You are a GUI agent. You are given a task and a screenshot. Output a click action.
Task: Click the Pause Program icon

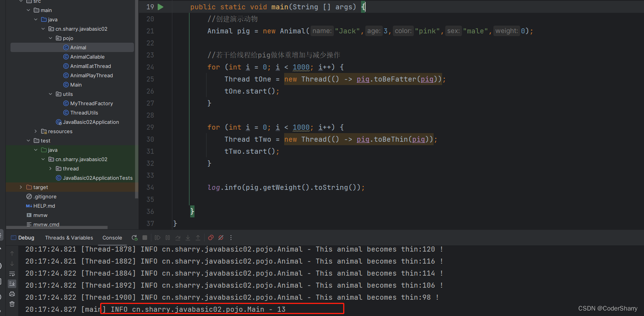(x=168, y=238)
